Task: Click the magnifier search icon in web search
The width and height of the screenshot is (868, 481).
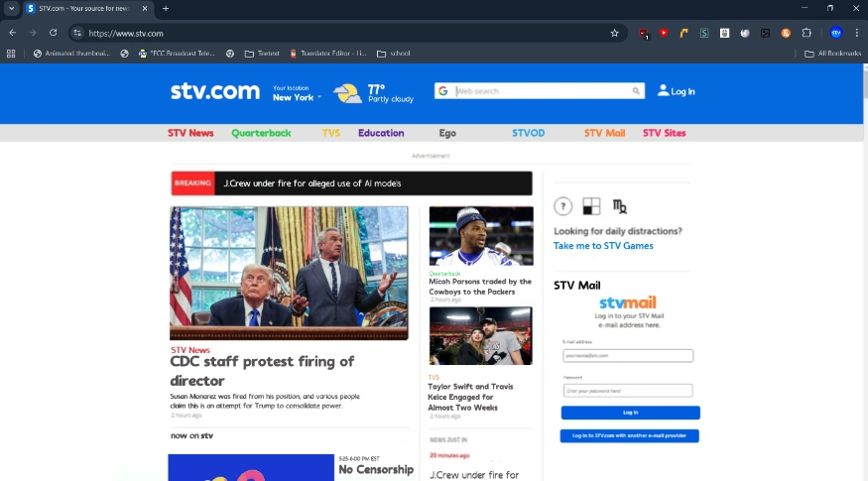Action: point(636,91)
